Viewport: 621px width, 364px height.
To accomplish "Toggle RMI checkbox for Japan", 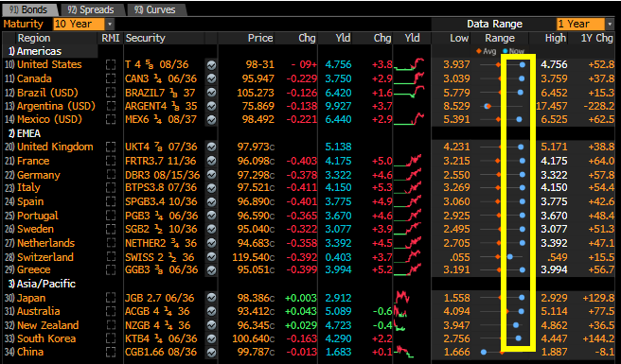I will click(x=111, y=298).
